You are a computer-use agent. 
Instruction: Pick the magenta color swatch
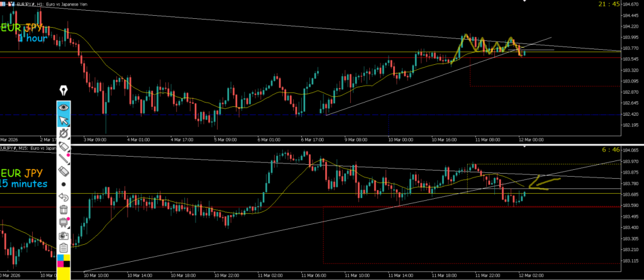60,264
